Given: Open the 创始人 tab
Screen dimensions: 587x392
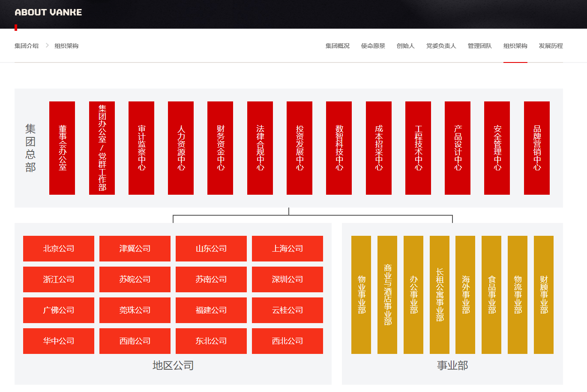Looking at the screenshot, I should [x=405, y=46].
